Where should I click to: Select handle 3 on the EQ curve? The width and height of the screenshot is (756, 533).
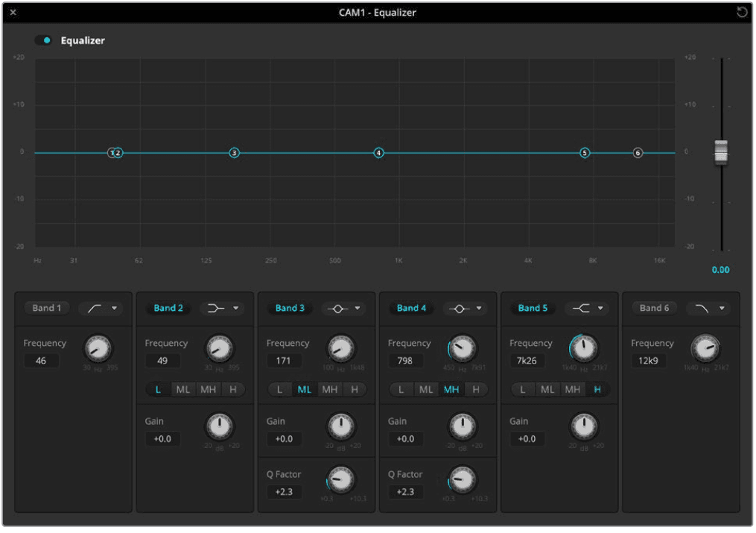(x=235, y=153)
